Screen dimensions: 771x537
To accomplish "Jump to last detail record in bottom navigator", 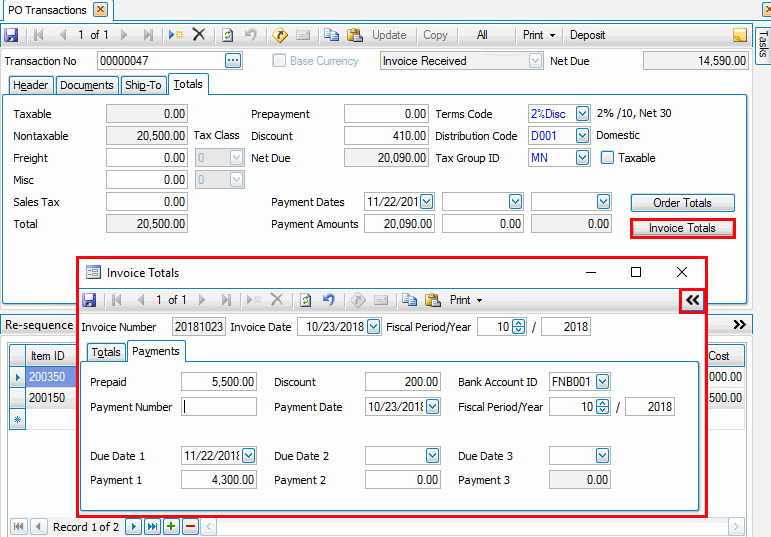I will tap(152, 527).
